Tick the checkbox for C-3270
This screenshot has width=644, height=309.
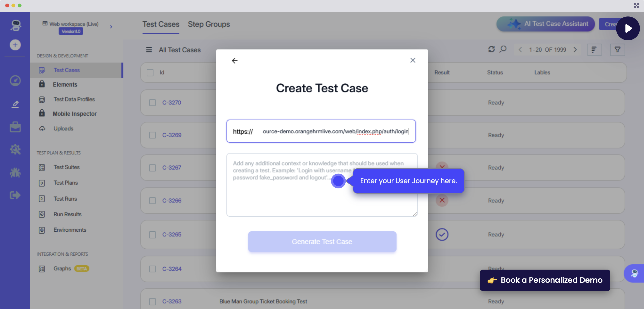click(x=152, y=102)
